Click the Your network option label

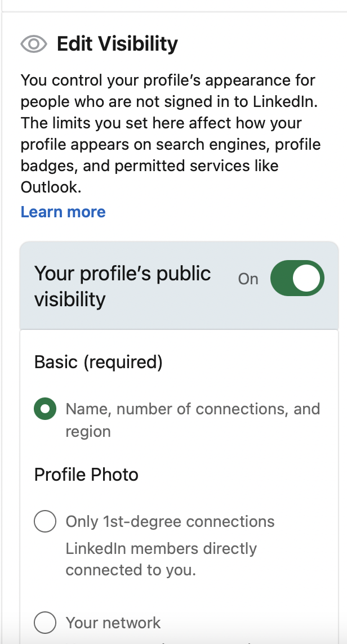pyautogui.click(x=113, y=623)
